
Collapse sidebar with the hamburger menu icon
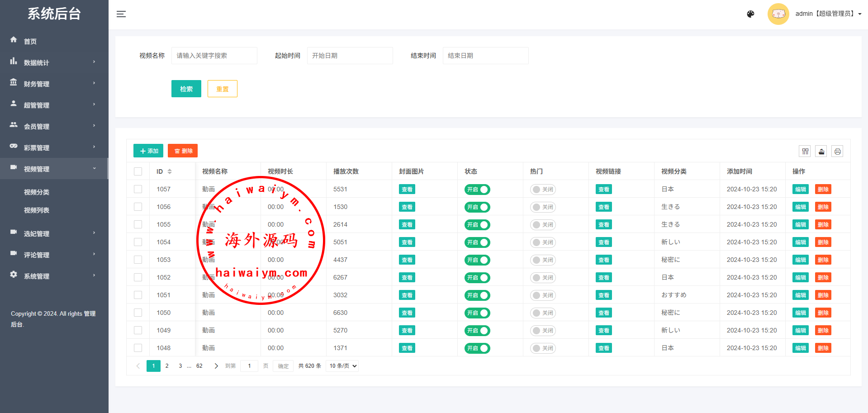tap(121, 14)
